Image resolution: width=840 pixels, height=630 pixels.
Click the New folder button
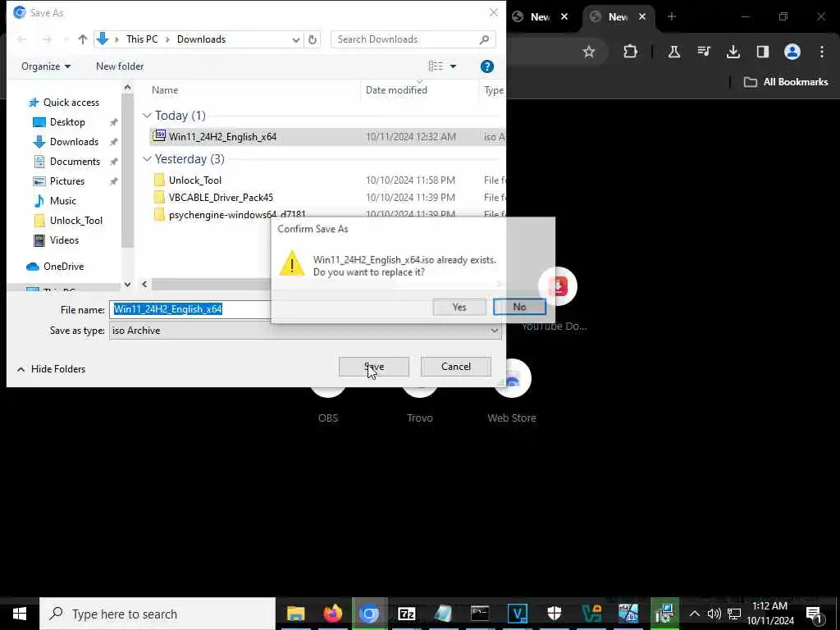coord(120,66)
